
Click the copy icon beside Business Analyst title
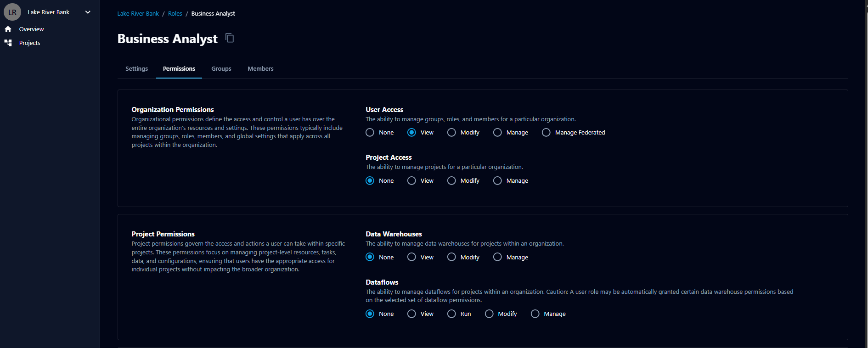(230, 38)
